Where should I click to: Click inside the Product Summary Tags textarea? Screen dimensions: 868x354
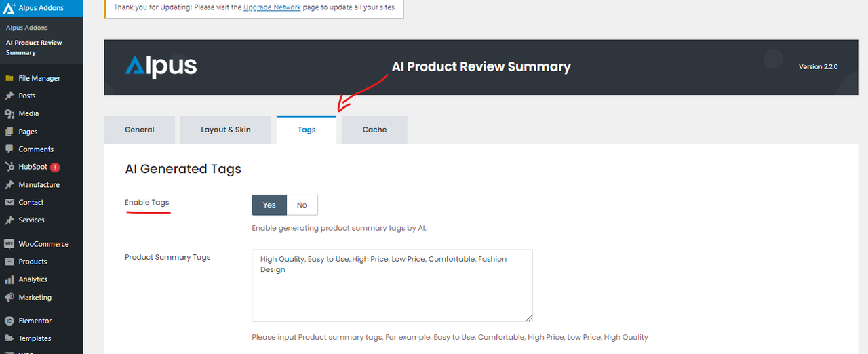point(392,286)
